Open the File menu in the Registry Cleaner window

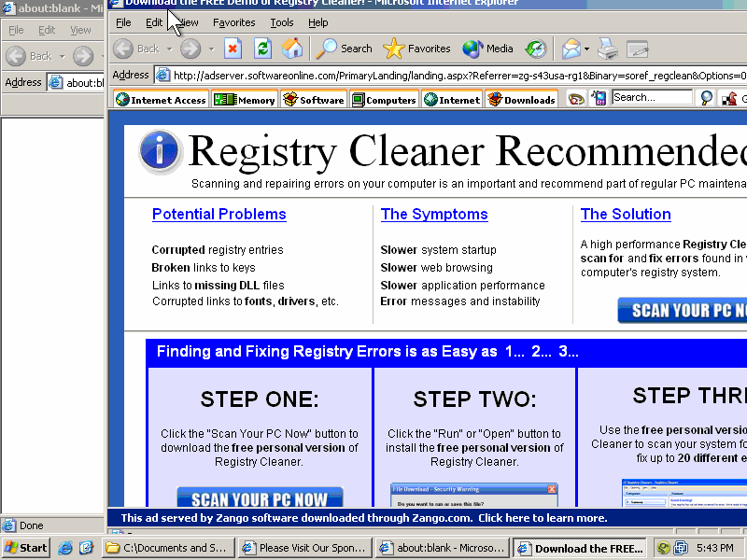tap(123, 22)
